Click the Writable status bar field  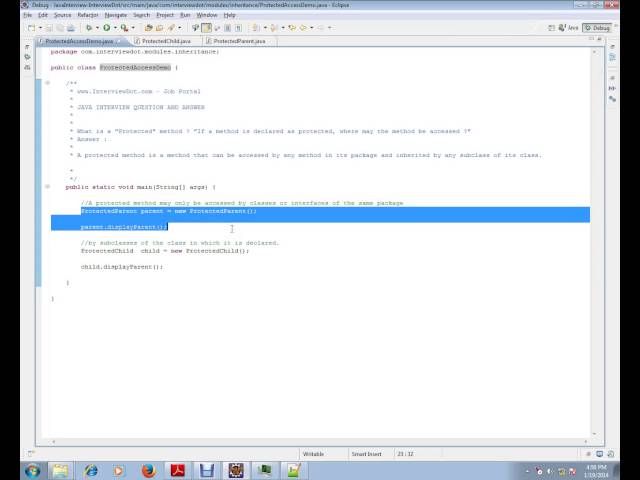point(313,454)
